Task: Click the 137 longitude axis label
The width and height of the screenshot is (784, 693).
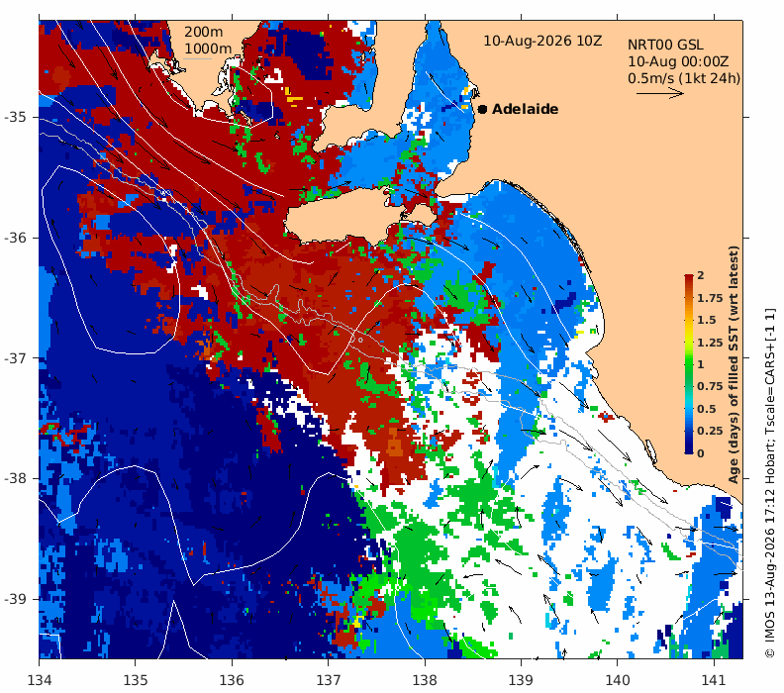Action: 328,680
